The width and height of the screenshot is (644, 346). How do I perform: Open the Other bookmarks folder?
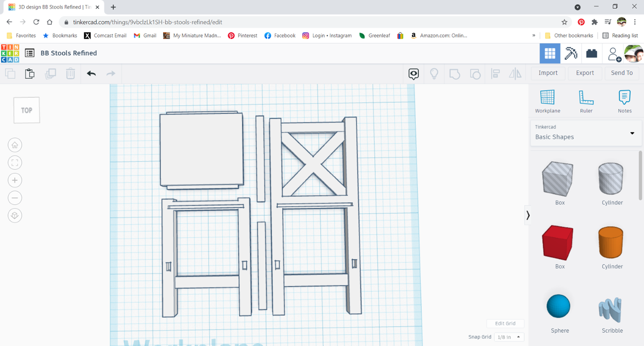click(569, 36)
